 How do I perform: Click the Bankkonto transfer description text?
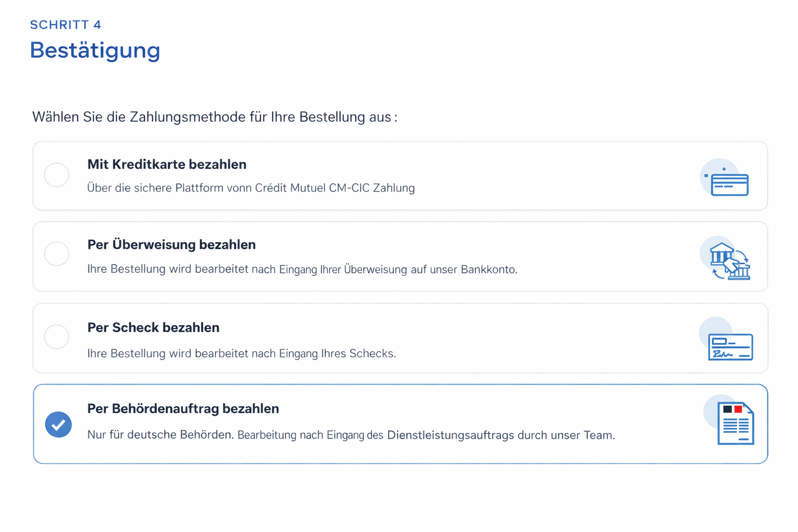(302, 270)
